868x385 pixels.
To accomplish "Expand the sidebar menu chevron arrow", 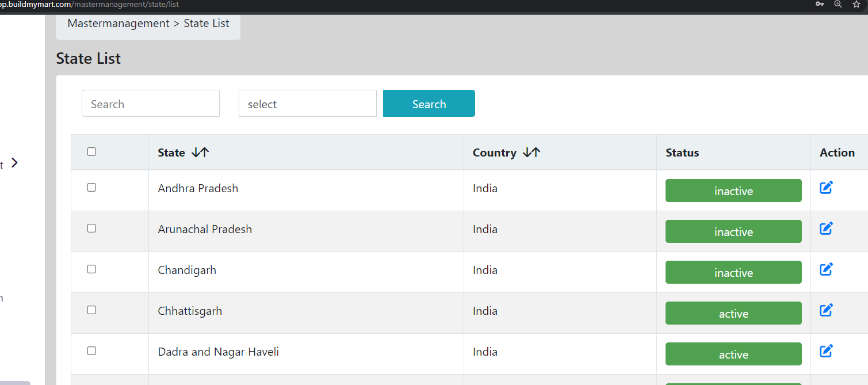I will pos(14,163).
